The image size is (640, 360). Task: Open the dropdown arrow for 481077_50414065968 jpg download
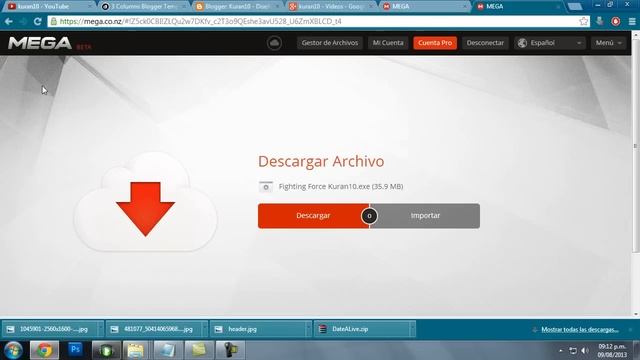tap(204, 329)
